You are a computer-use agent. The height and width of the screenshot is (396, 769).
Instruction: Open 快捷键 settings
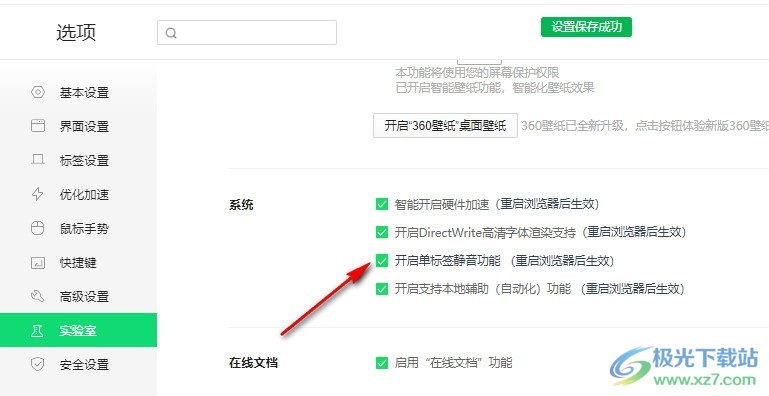click(x=78, y=263)
